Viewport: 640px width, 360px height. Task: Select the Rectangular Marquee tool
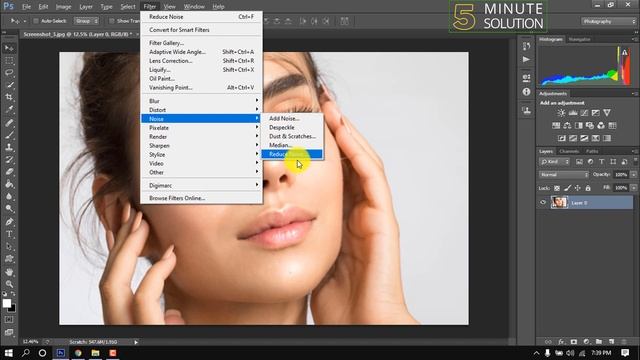(9, 60)
